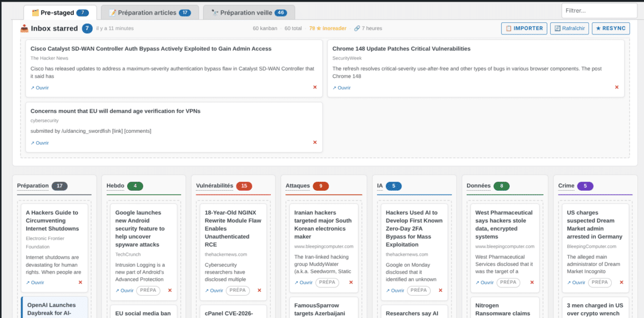This screenshot has height=318, width=644.
Task: Mark West Pharmaceutical card as PRÉPA
Action: (x=509, y=282)
